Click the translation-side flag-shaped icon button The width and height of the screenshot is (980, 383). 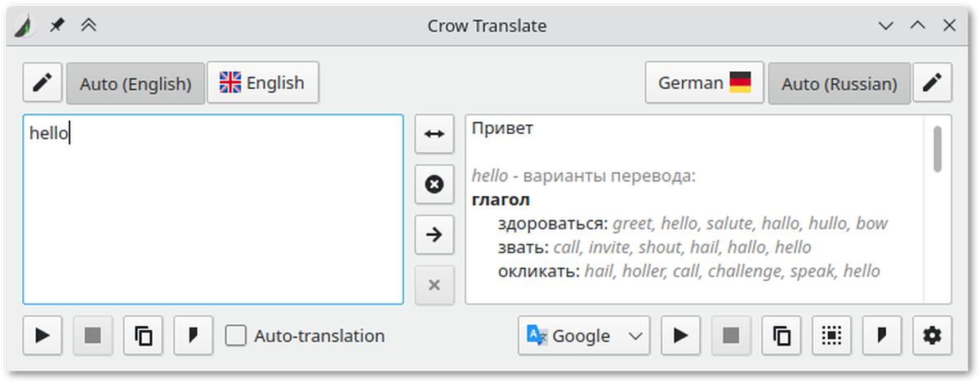(x=882, y=336)
